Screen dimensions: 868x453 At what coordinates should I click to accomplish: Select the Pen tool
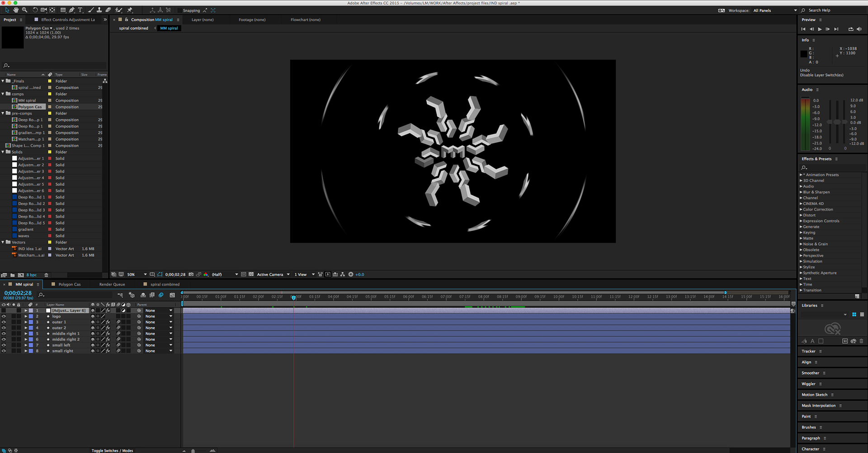click(x=71, y=10)
